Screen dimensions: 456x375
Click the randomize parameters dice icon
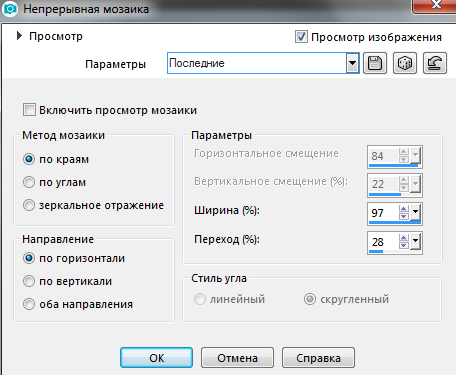(405, 63)
